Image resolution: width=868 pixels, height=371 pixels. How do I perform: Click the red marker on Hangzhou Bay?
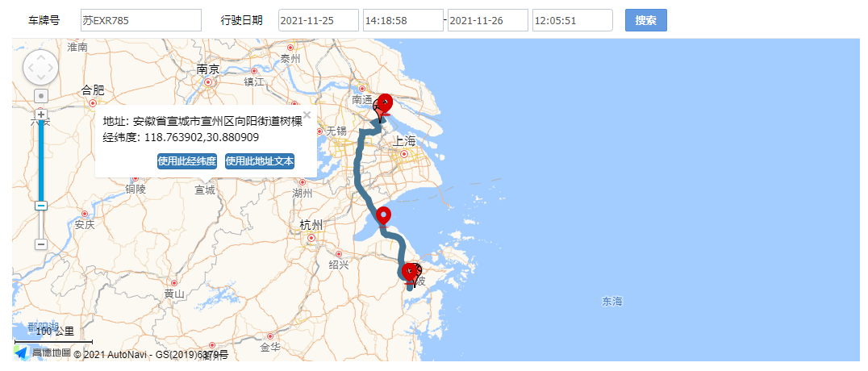point(383,216)
